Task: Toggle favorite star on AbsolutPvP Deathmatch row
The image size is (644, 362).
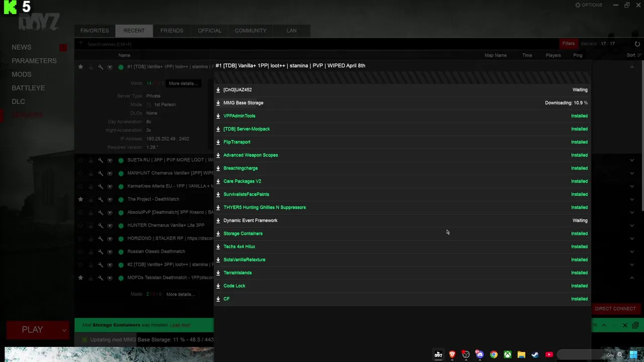Action: [x=80, y=212]
